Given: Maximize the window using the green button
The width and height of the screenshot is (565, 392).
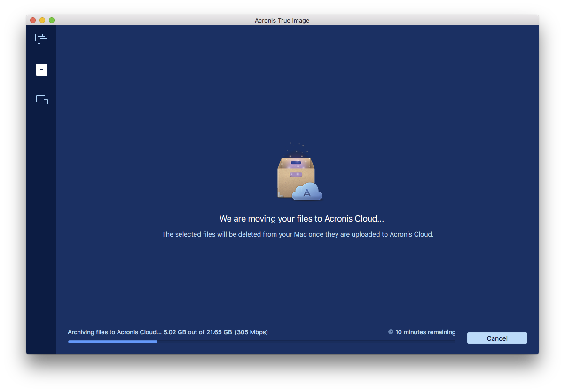Looking at the screenshot, I should [x=52, y=20].
